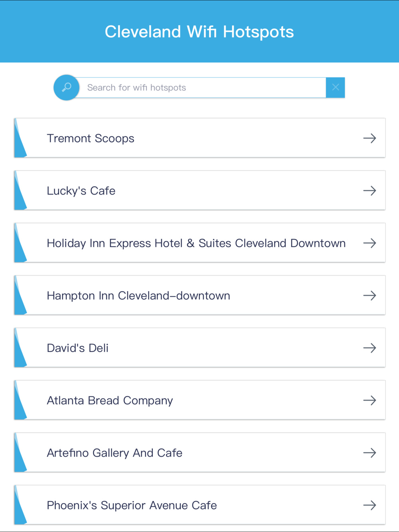Viewport: 399px width, 532px height.
Task: Select David's Deli from the list
Action: click(200, 347)
